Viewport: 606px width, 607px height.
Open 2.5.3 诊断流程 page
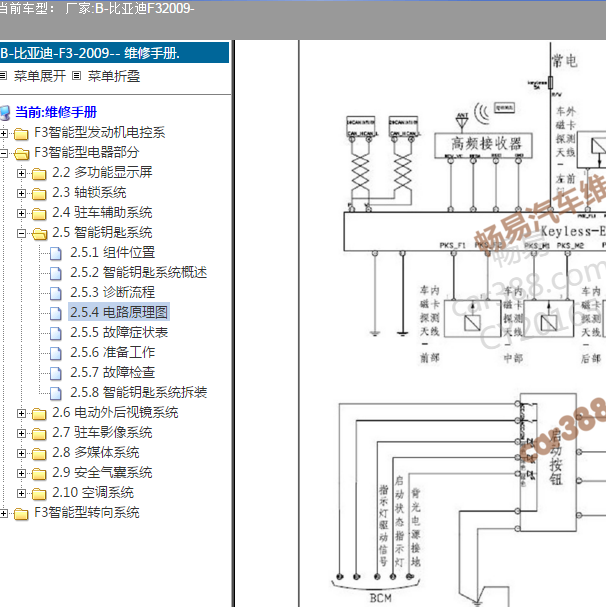tap(113, 292)
